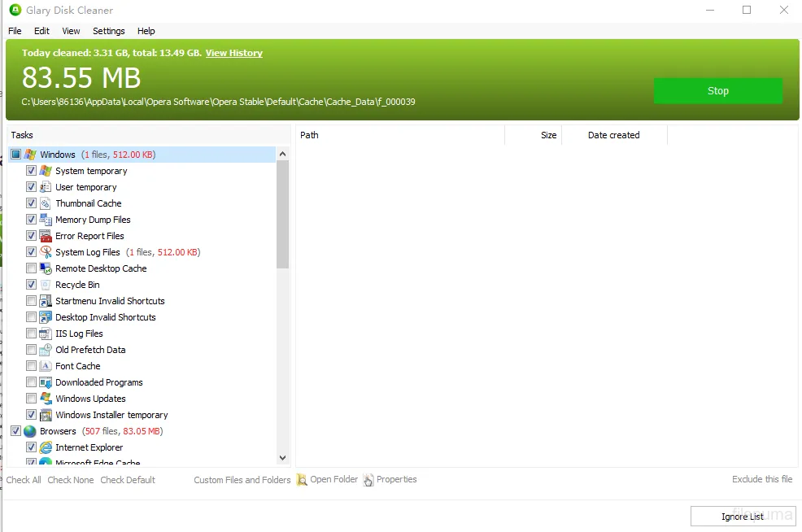Screen dimensions: 802x532
Task: Open the Ignore List
Action: point(743,517)
